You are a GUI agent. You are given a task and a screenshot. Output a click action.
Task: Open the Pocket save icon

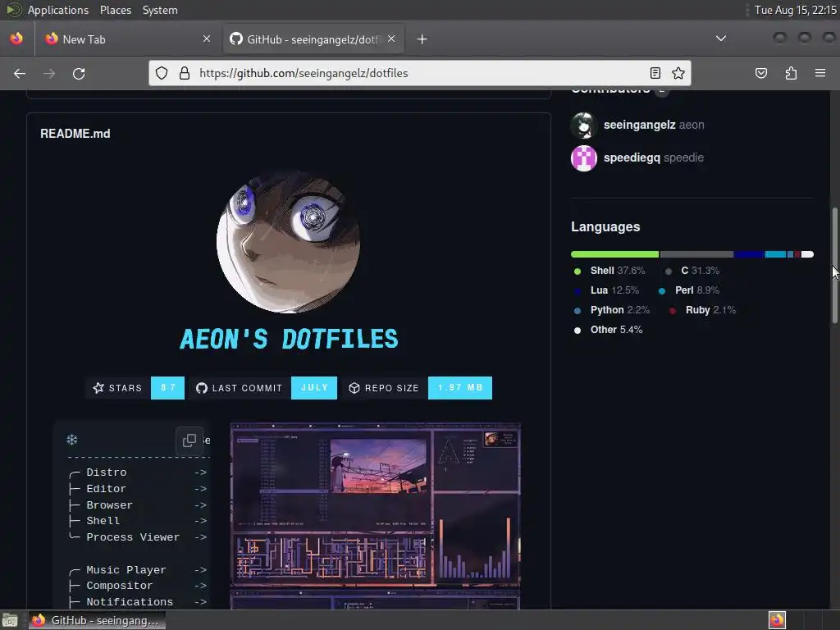pos(760,73)
